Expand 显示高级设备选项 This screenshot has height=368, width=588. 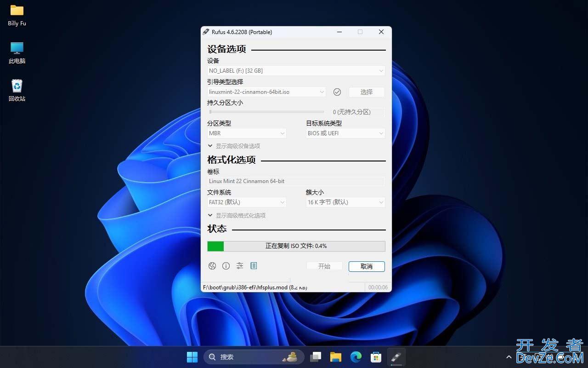coord(234,146)
